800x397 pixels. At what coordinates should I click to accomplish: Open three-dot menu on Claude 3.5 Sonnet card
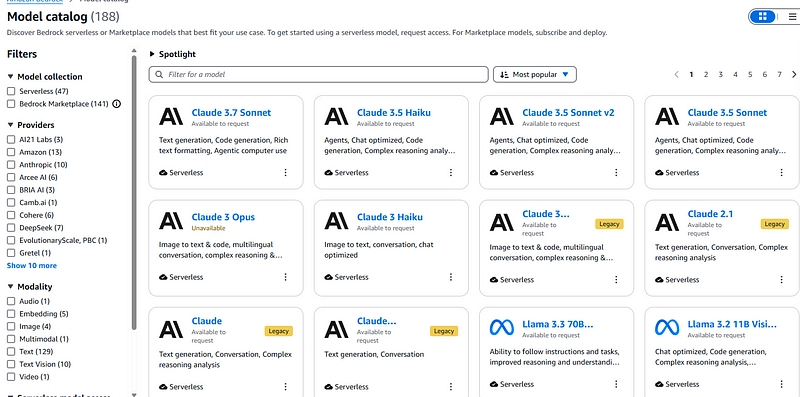click(x=781, y=172)
